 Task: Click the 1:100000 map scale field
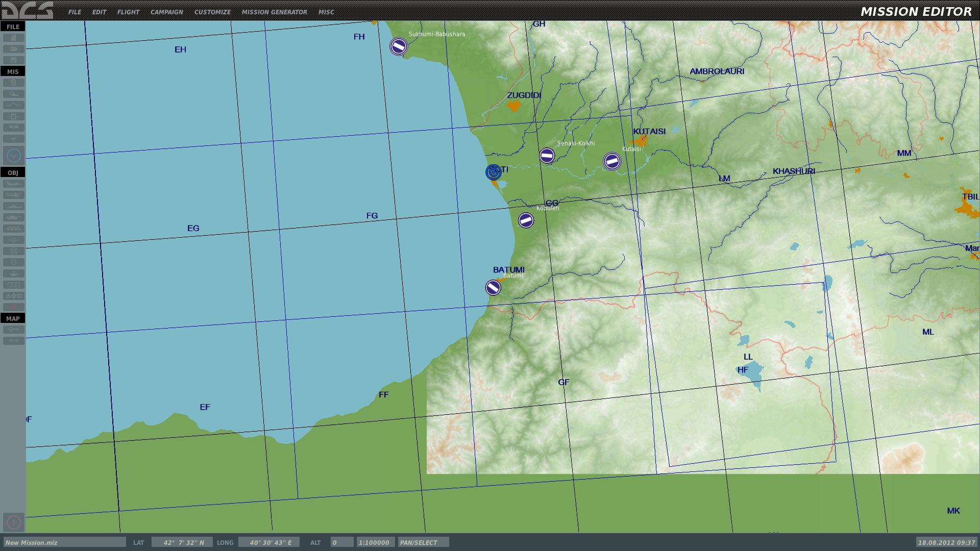click(x=376, y=542)
